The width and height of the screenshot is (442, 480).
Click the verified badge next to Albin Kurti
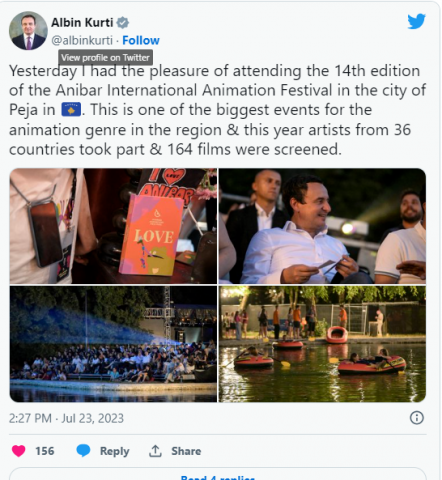point(123,23)
